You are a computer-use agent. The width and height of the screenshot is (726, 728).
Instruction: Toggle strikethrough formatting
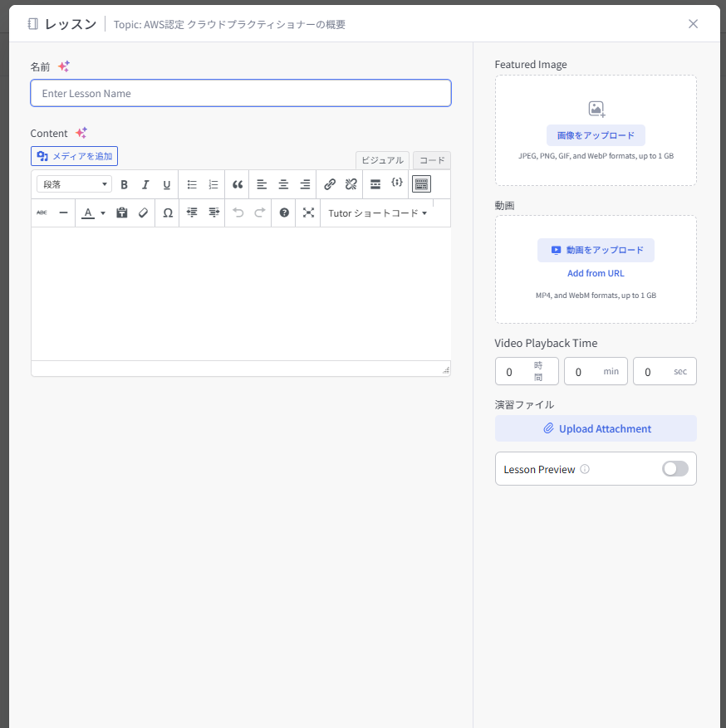[x=42, y=213]
